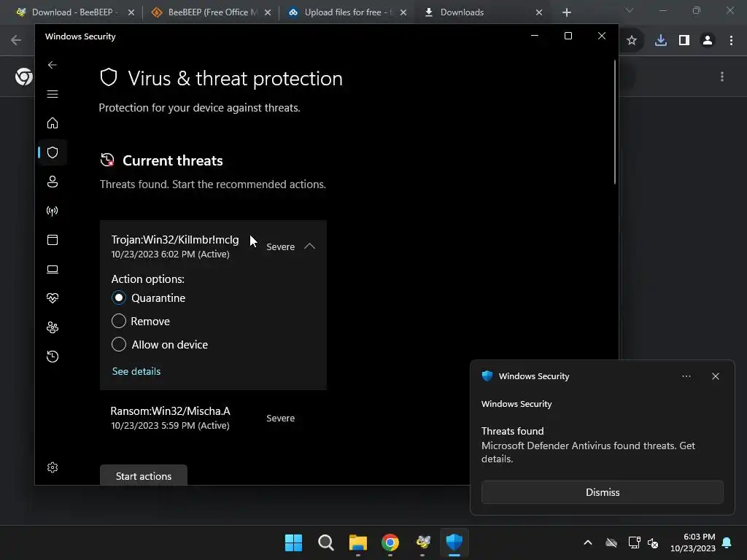Open Windows Security settings gear
Viewport: 747px width, 560px height.
(x=53, y=467)
